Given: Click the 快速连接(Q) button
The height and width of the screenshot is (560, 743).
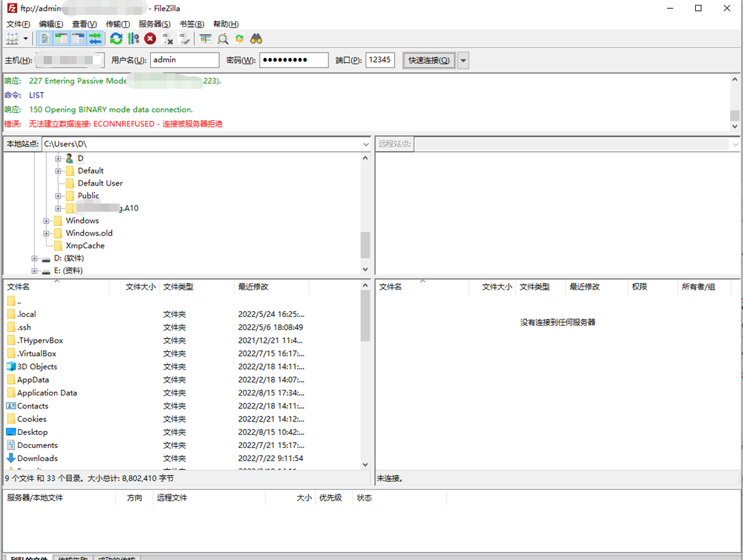Looking at the screenshot, I should pos(428,60).
